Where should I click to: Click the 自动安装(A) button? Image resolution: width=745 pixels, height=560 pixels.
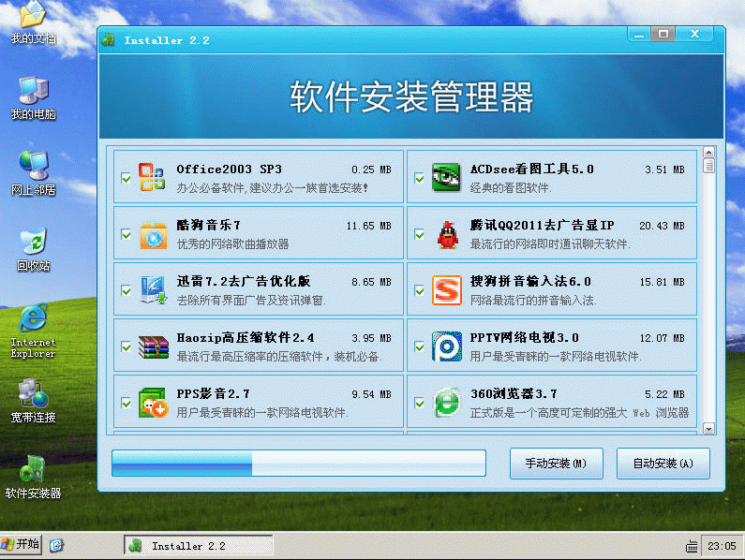[x=663, y=464]
